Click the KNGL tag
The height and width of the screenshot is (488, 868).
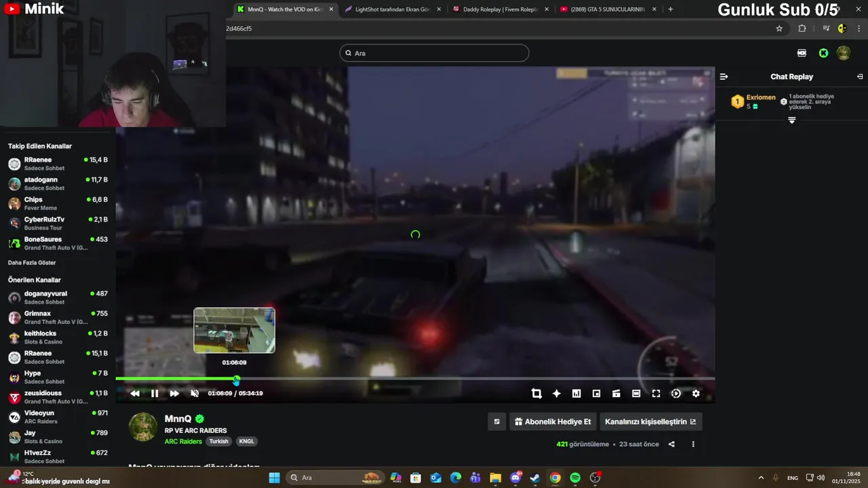[246, 441]
